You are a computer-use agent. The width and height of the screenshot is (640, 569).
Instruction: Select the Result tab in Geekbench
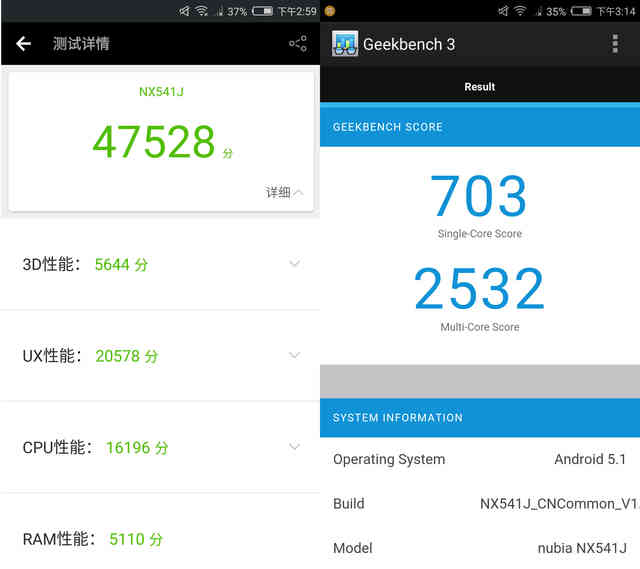tap(480, 87)
